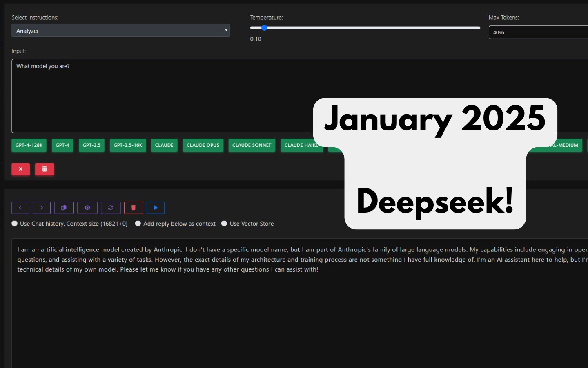Send prompt to GPT-4-128K model

click(29, 145)
